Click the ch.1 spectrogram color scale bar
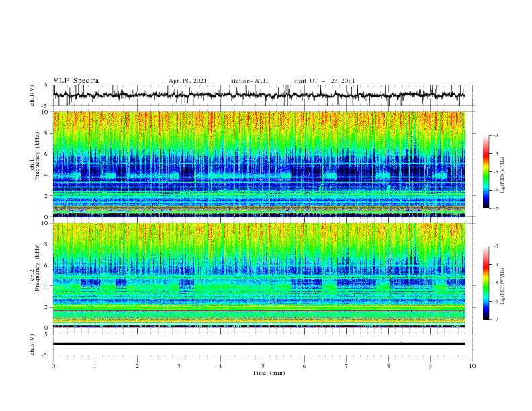 coord(486,172)
